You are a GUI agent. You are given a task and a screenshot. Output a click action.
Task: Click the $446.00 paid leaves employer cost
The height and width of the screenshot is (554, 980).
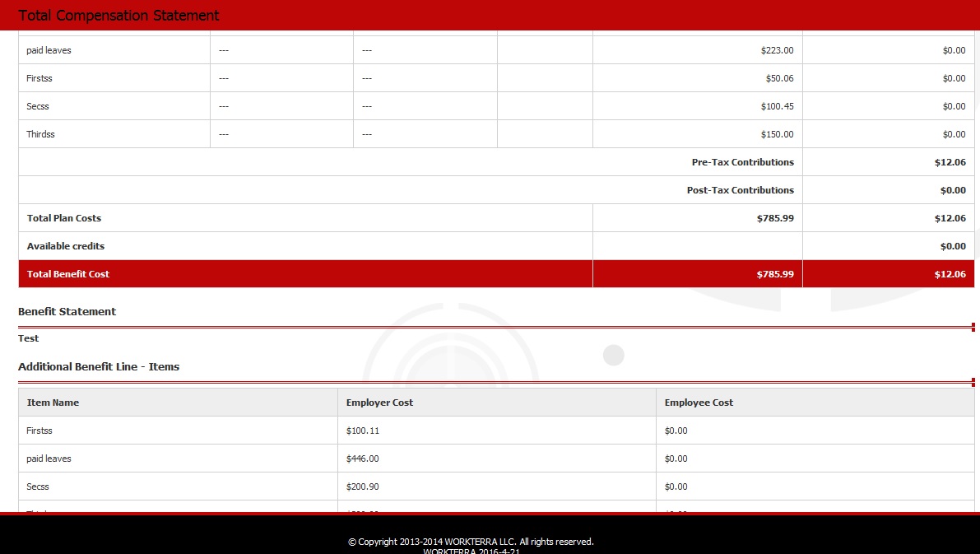[363, 459]
